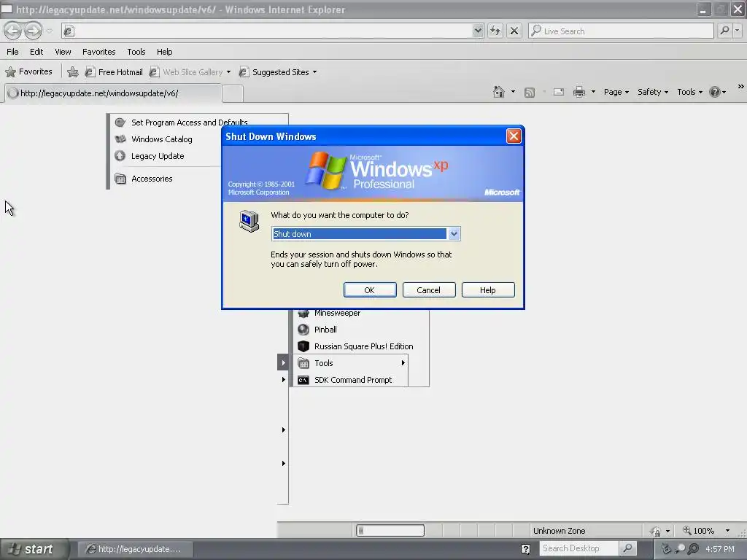Expand the Home button dropdown arrow
Screen dimensions: 747x560
point(513,91)
